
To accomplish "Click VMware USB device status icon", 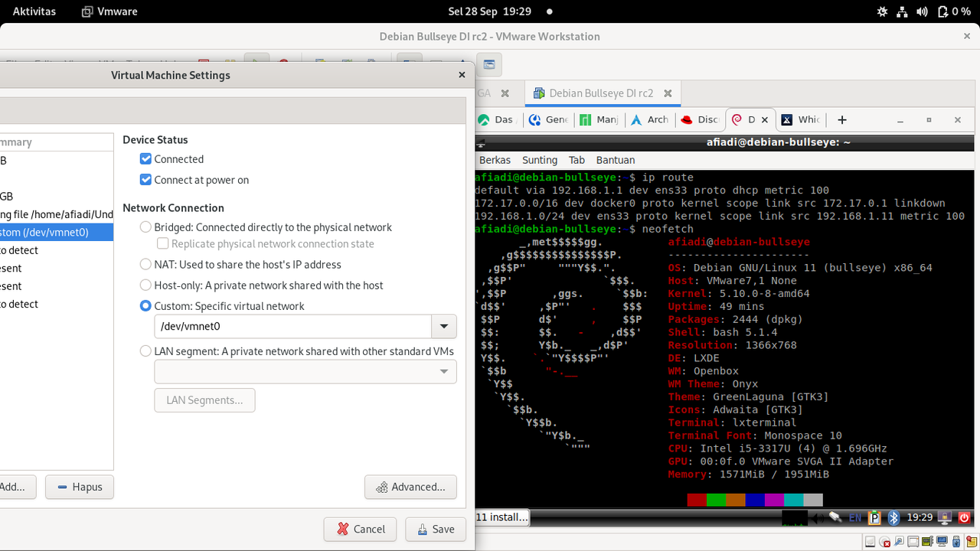I will (956, 541).
